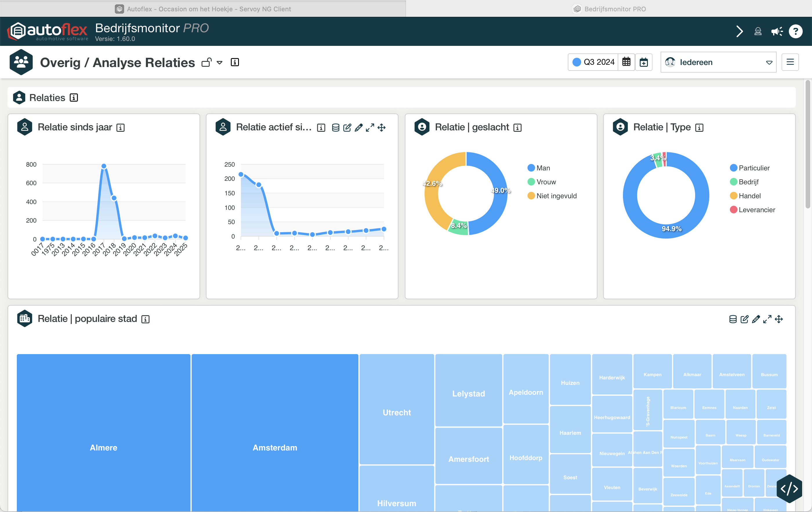Click the Leverancier red color swatch
The height and width of the screenshot is (512, 812).
[733, 210]
